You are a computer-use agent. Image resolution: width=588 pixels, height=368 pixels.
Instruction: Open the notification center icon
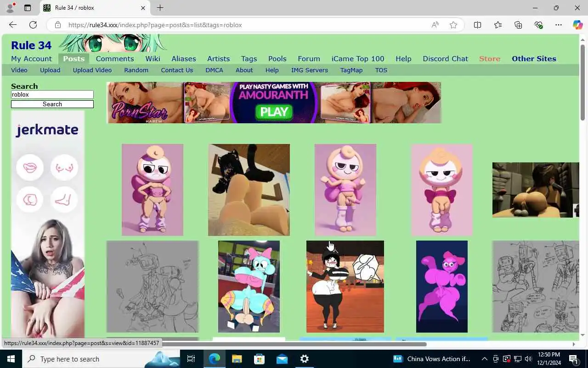pyautogui.click(x=573, y=359)
